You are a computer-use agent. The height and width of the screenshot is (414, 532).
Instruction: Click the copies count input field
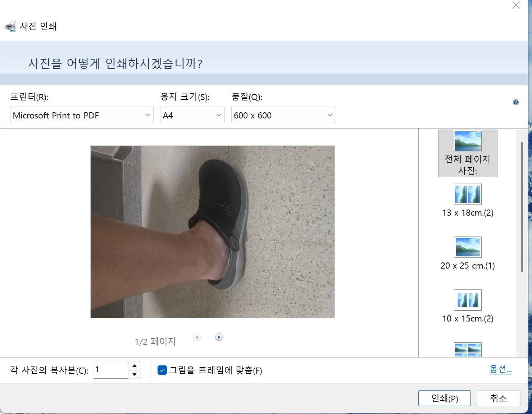[111, 370]
